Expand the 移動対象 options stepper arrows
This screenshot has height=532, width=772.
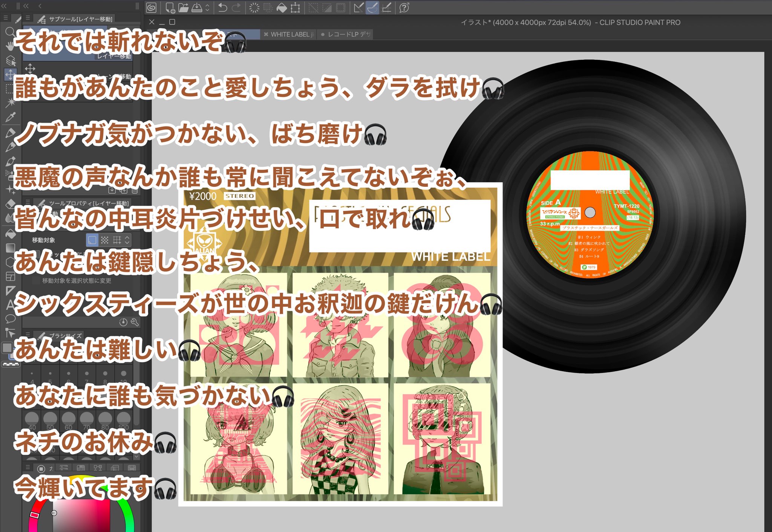[127, 240]
